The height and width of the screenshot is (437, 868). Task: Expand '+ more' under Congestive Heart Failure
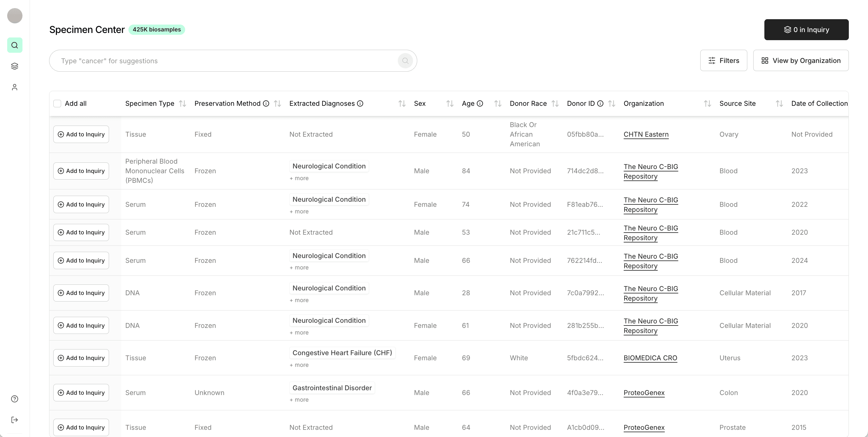point(299,365)
